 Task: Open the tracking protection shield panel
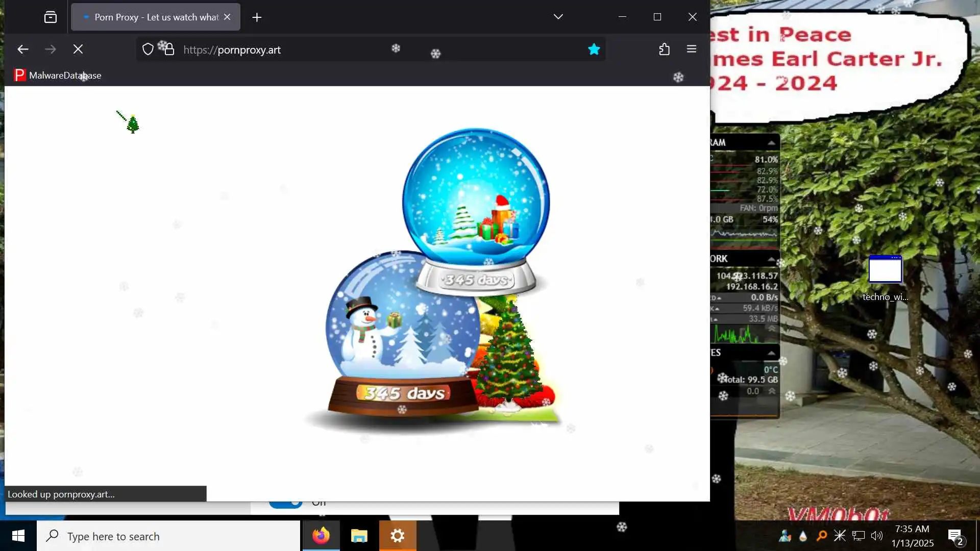click(x=148, y=49)
